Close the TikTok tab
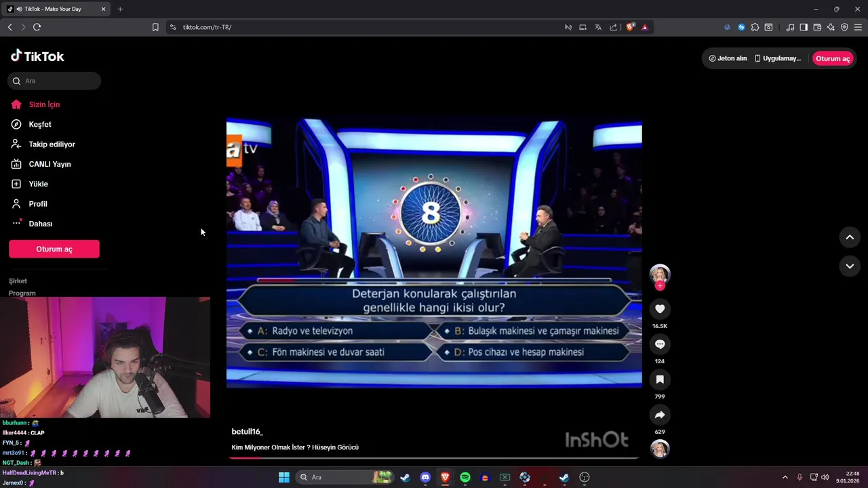The height and width of the screenshot is (488, 868). (x=103, y=9)
